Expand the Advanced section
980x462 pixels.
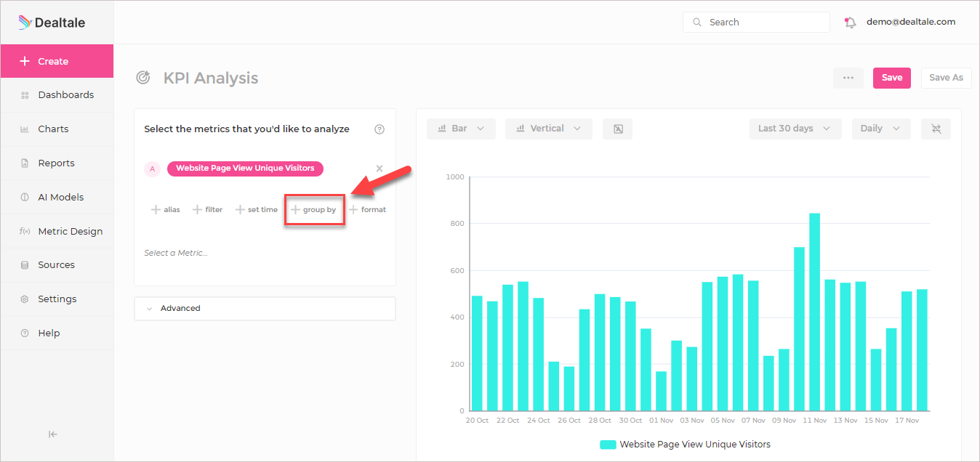click(x=265, y=308)
